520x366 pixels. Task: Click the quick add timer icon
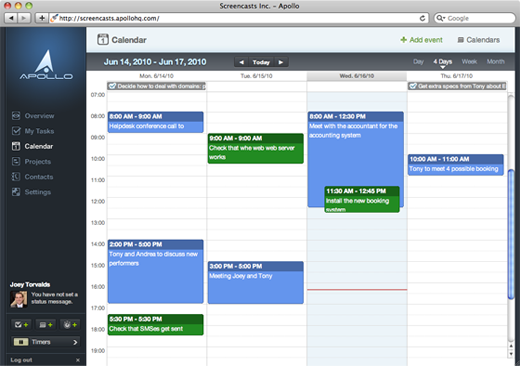[x=70, y=324]
